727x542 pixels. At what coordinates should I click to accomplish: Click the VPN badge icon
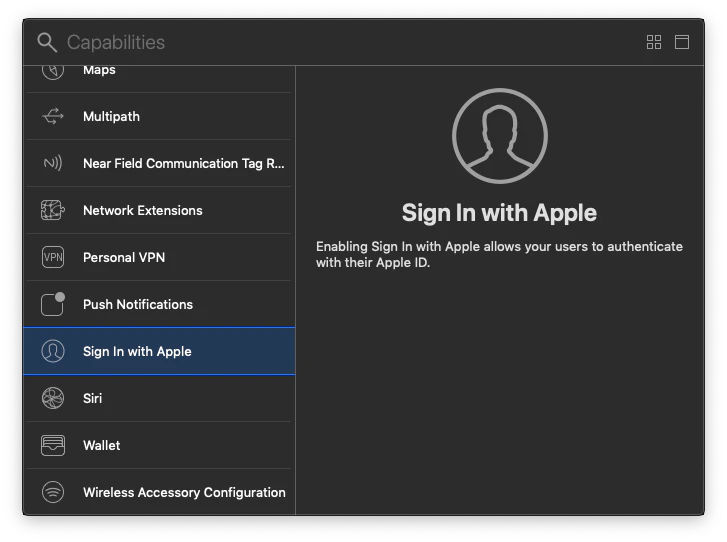click(x=53, y=257)
